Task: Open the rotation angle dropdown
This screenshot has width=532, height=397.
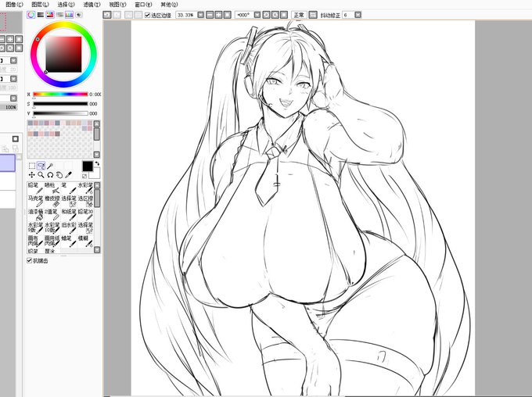Action: pyautogui.click(x=257, y=15)
